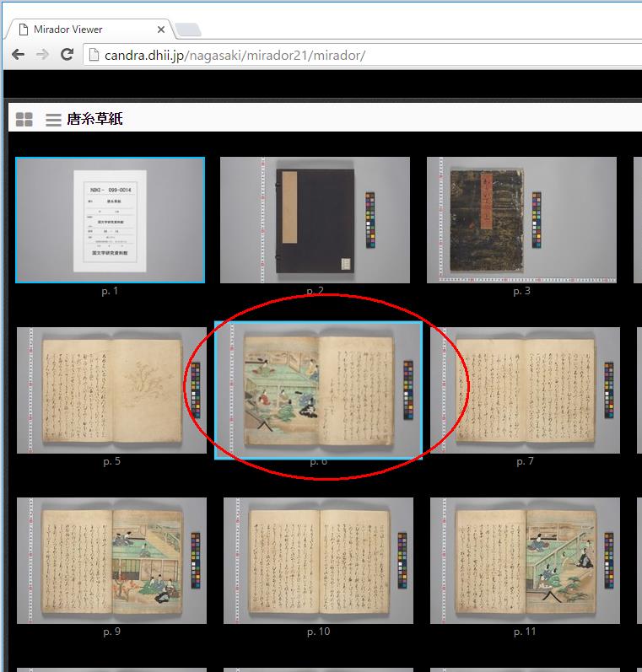Click the browser Forward arrow
The image size is (642, 672).
[x=42, y=55]
